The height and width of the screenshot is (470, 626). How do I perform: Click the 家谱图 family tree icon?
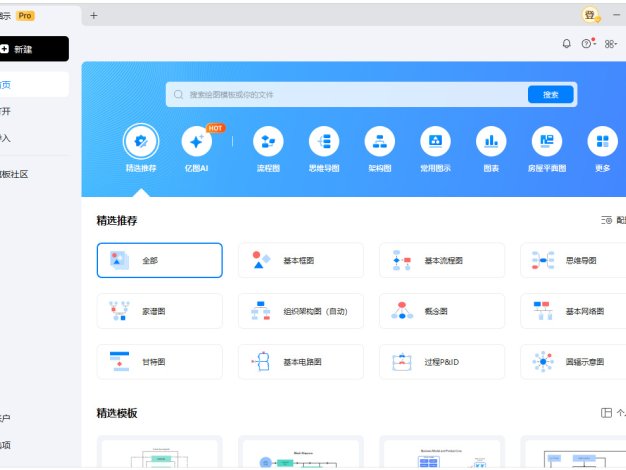(119, 311)
